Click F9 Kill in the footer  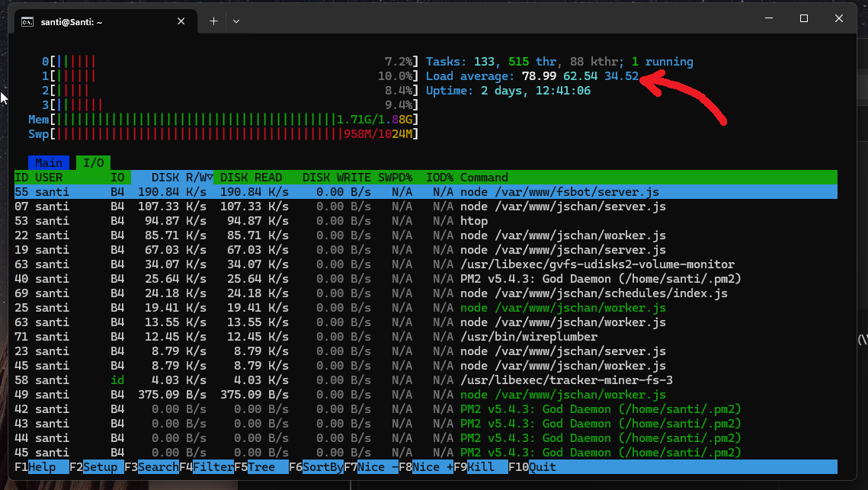(x=480, y=467)
